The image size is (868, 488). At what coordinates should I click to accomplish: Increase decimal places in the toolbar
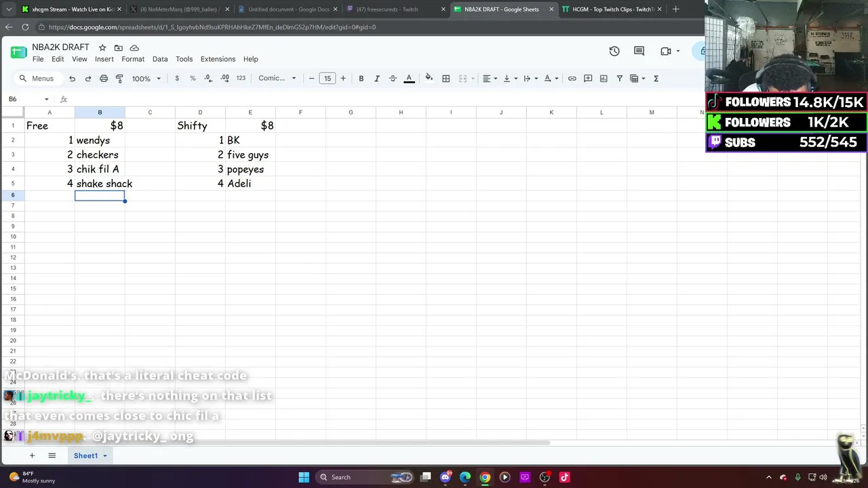pyautogui.click(x=225, y=79)
